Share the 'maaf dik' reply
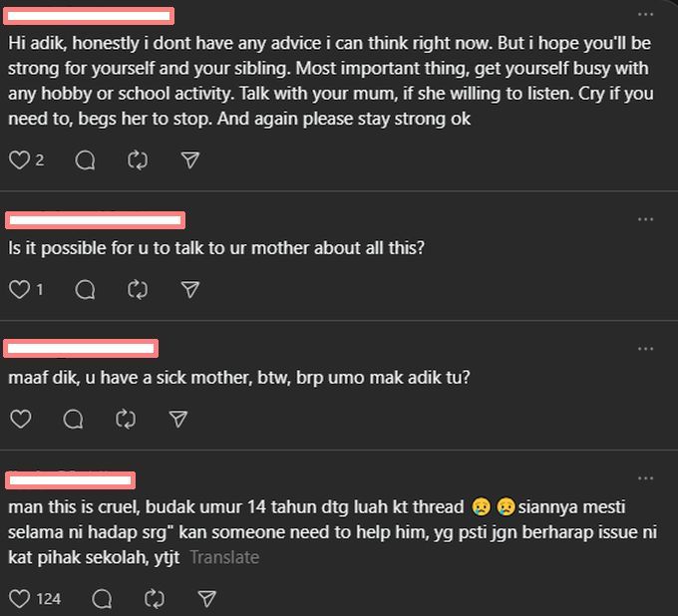 [x=177, y=419]
